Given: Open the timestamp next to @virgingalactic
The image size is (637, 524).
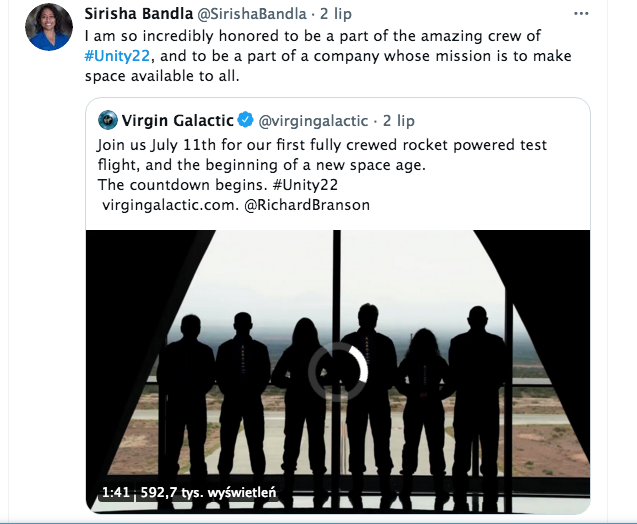Looking at the screenshot, I should 398,121.
